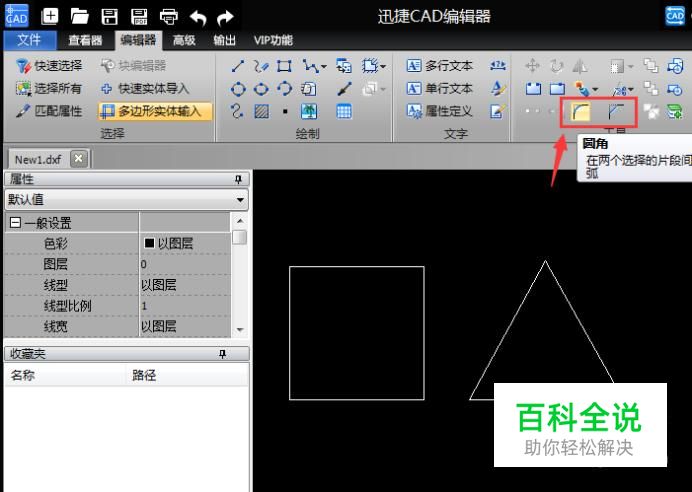Image resolution: width=692 pixels, height=492 pixels.
Task: Switch to the VIP功能 tab
Action: pyautogui.click(x=273, y=41)
